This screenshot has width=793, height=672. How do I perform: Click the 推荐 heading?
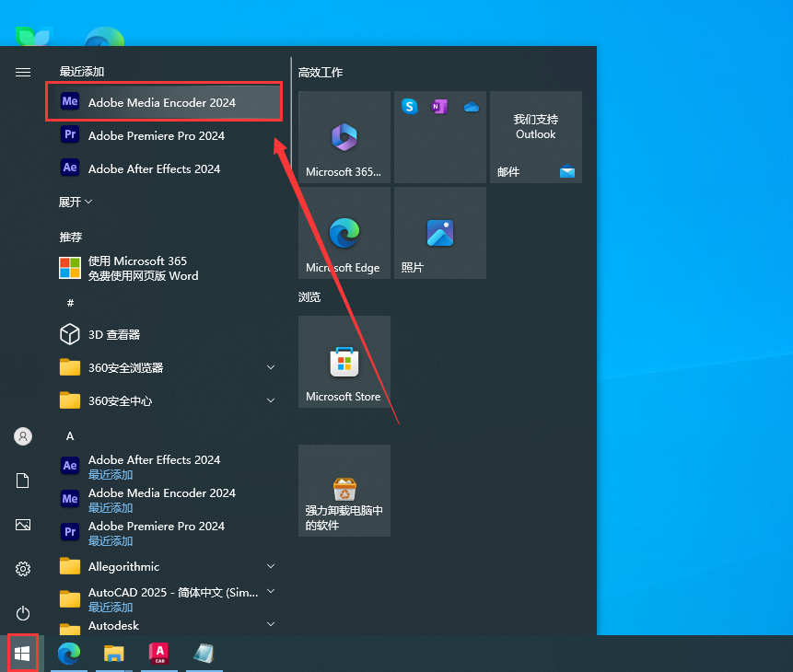click(x=70, y=237)
